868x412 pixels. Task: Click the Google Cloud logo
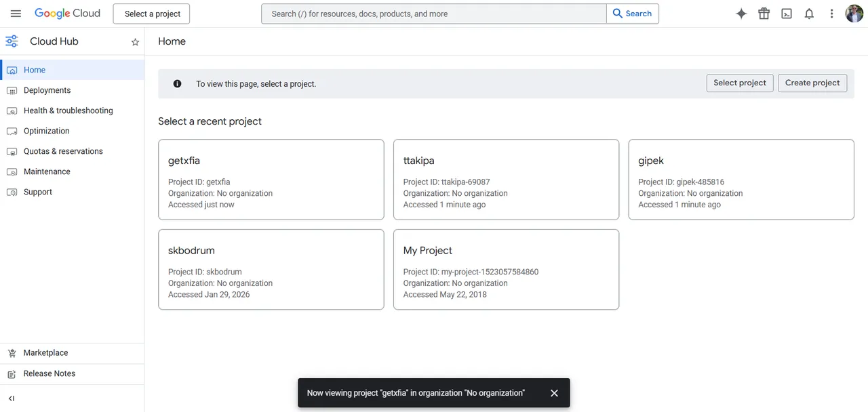[x=67, y=14]
